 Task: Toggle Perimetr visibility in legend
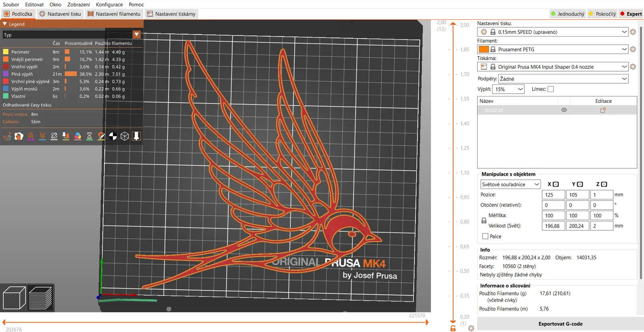6,52
